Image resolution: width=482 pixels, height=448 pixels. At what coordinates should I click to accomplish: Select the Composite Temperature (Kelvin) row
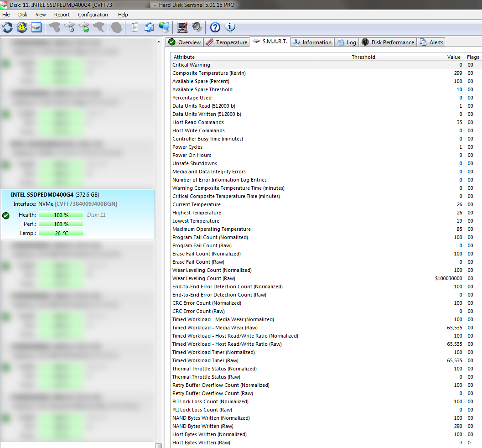tap(326, 73)
